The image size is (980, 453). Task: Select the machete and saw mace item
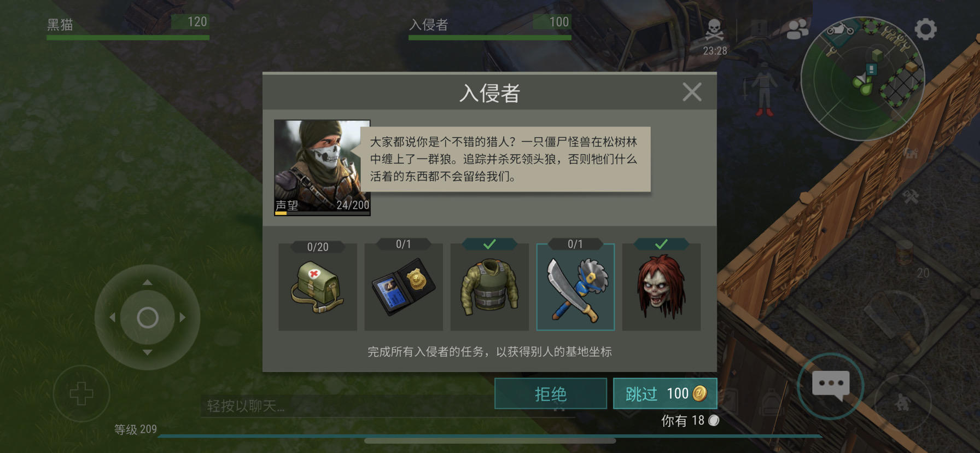tap(575, 287)
